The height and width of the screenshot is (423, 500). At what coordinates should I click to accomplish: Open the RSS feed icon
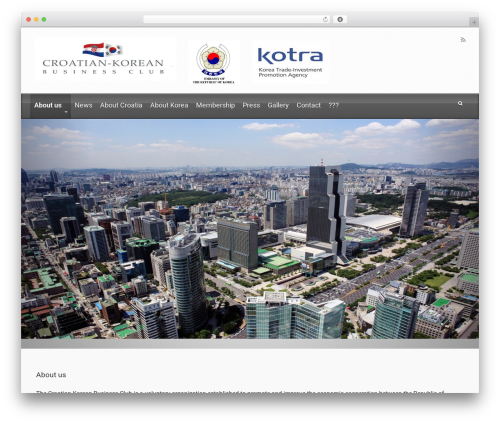(x=463, y=40)
